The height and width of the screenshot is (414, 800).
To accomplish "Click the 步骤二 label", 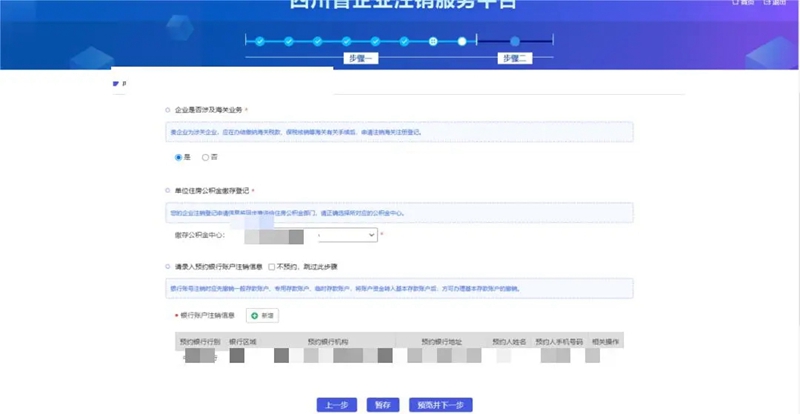I will click(x=515, y=58).
